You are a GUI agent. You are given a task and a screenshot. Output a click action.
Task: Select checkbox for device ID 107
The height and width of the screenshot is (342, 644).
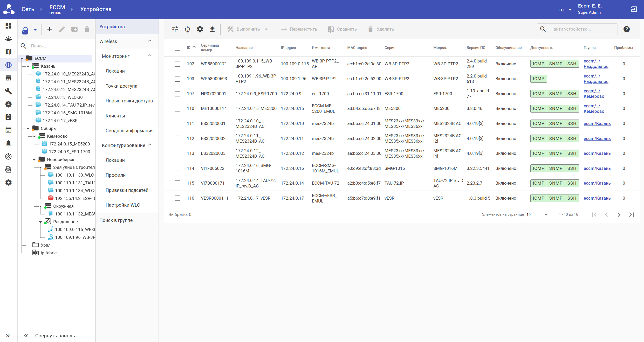tap(177, 94)
